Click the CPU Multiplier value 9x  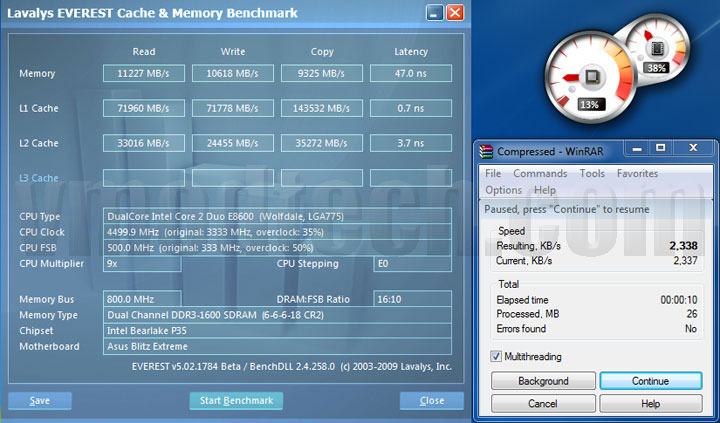pos(142,264)
